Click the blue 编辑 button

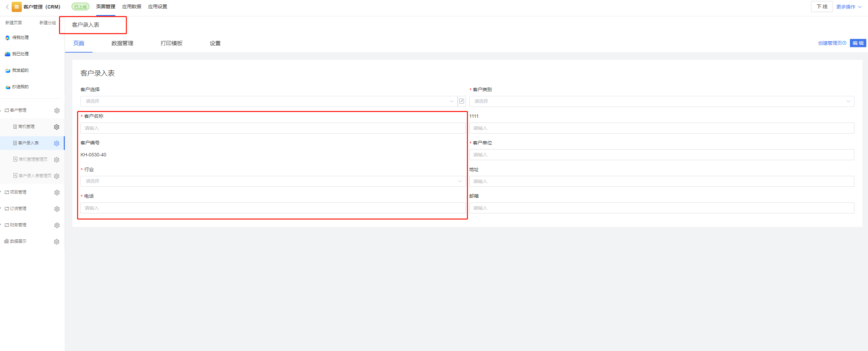click(x=858, y=43)
